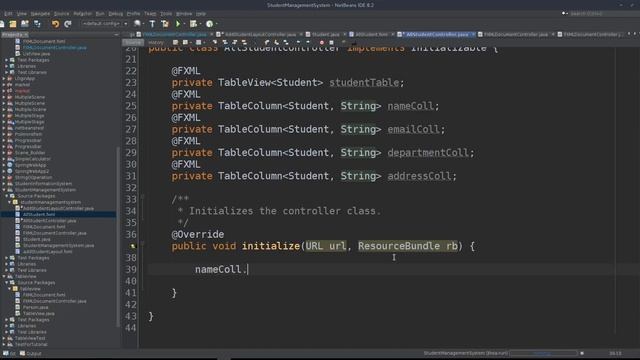640x360 pixels.
Task: Select Student.java in the Projects tree
Action: tap(36, 239)
